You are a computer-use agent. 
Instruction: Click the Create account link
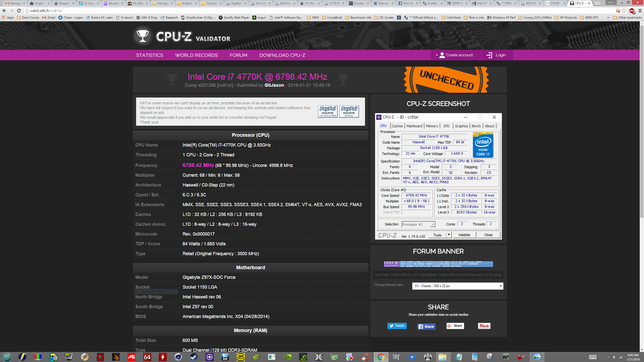(x=455, y=55)
